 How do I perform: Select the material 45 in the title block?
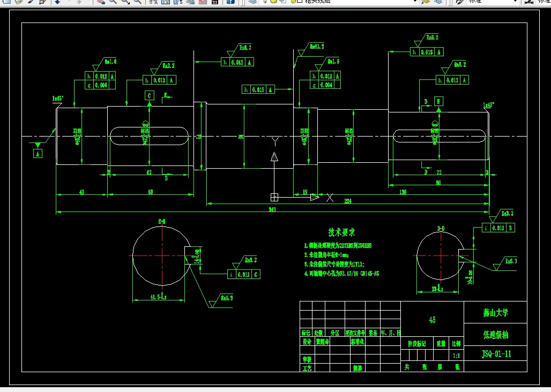click(x=432, y=320)
